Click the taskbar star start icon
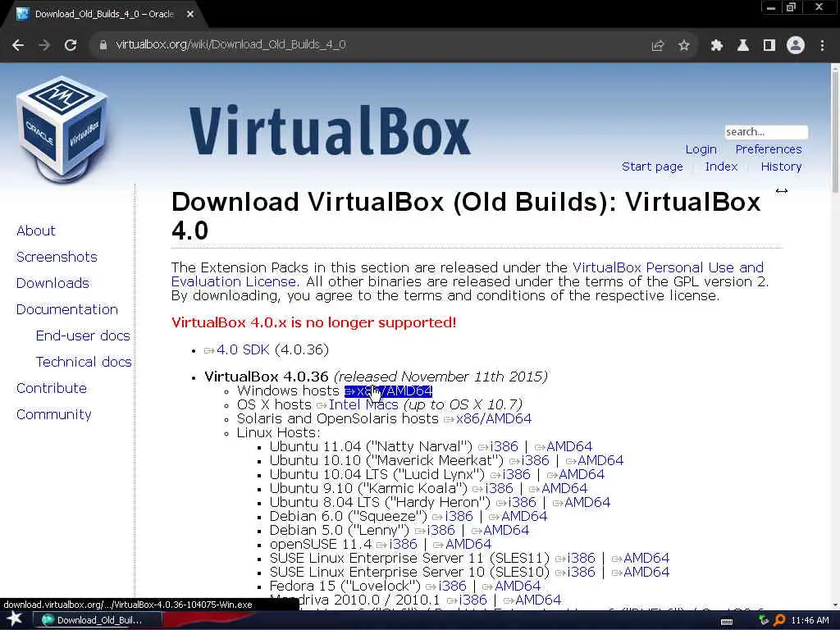 15,619
